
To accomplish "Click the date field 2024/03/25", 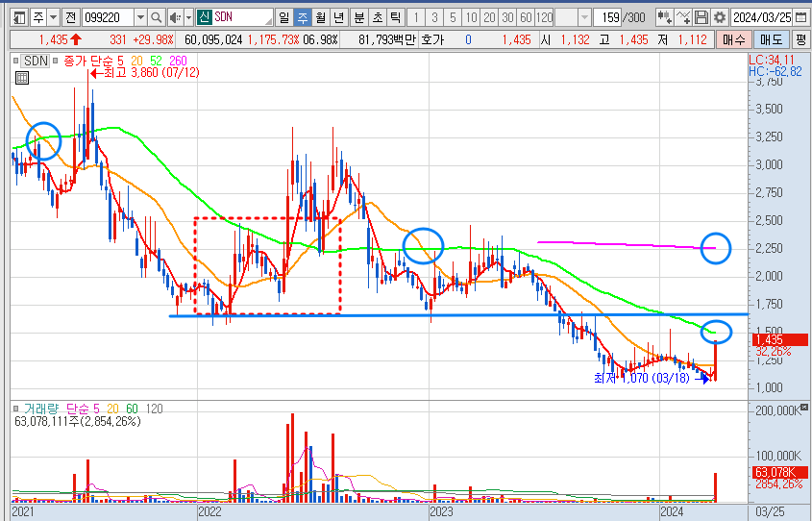I will [x=762, y=17].
